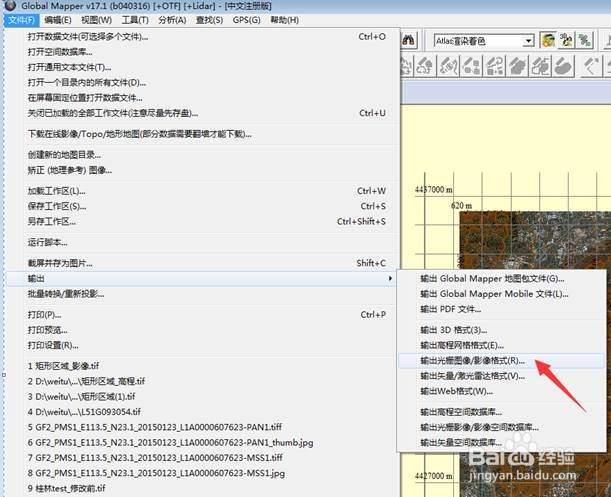Open the 分析(A) menu

(x=172, y=20)
